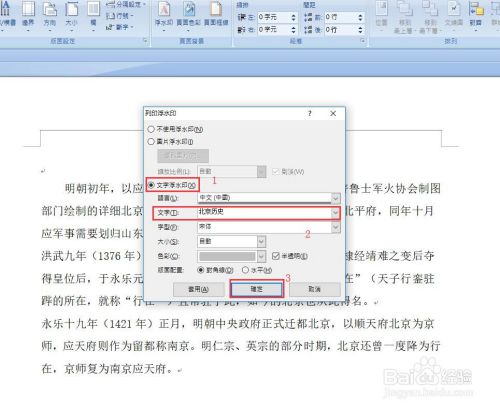Click the grey color swatch in Color field
This screenshot has width=500, height=410.
[x=227, y=256]
